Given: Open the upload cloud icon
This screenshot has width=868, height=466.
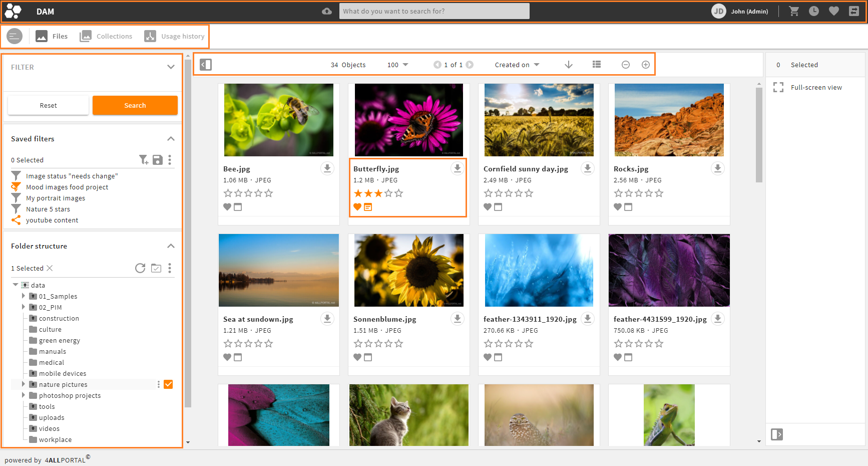Looking at the screenshot, I should pyautogui.click(x=327, y=11).
